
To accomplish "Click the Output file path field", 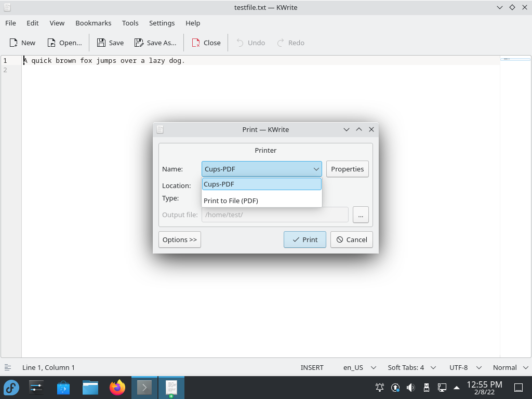I will (x=275, y=215).
